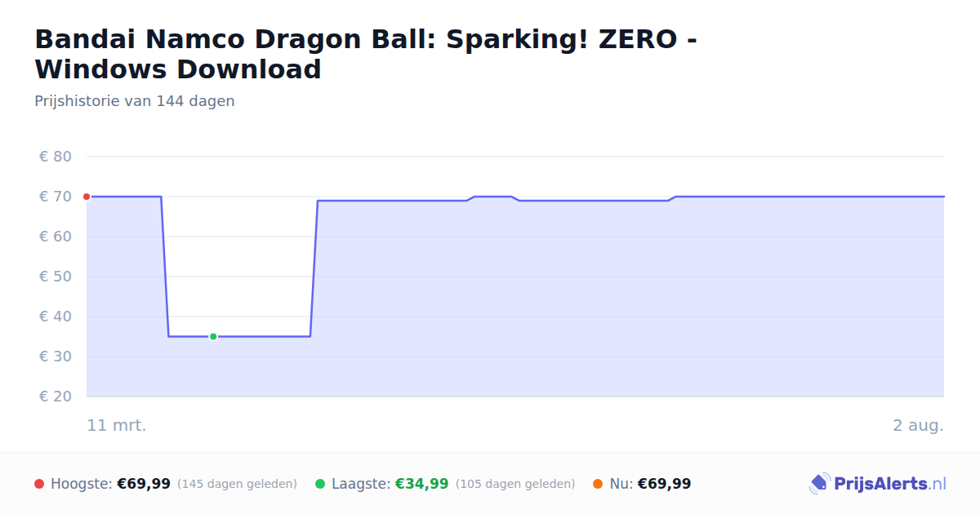Click the 2 aug. end date label
Screen dimensions: 980x514
[918, 425]
